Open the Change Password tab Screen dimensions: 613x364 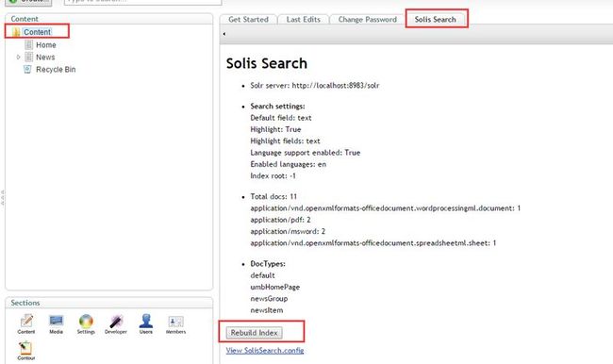(x=367, y=19)
